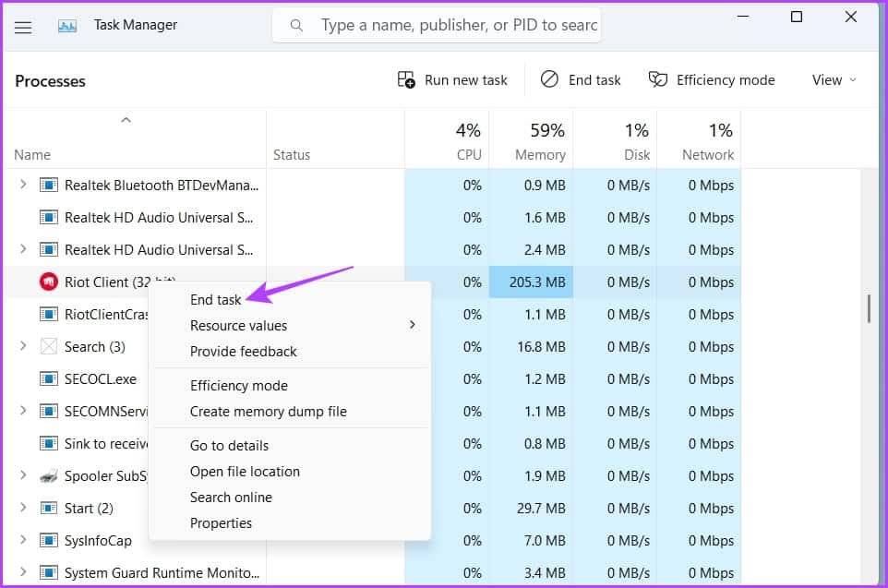
Task: Select End task in context menu
Action: click(215, 300)
